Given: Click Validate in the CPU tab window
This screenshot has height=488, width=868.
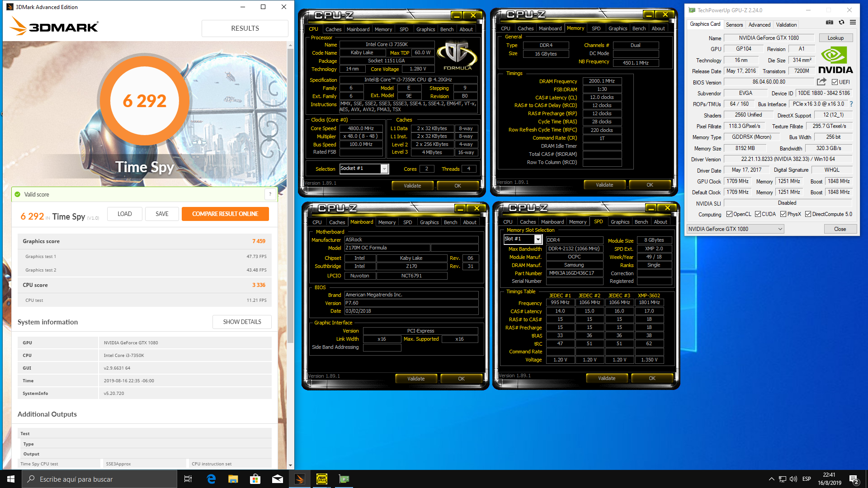Looking at the screenshot, I should pos(412,186).
